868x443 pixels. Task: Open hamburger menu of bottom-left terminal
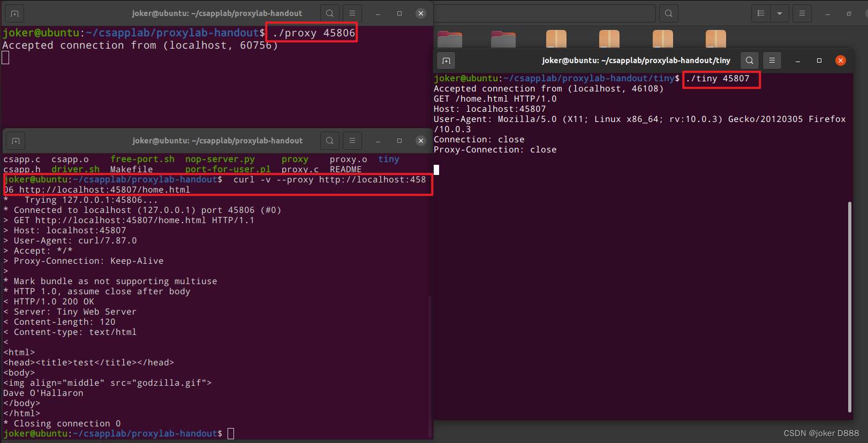tap(352, 141)
